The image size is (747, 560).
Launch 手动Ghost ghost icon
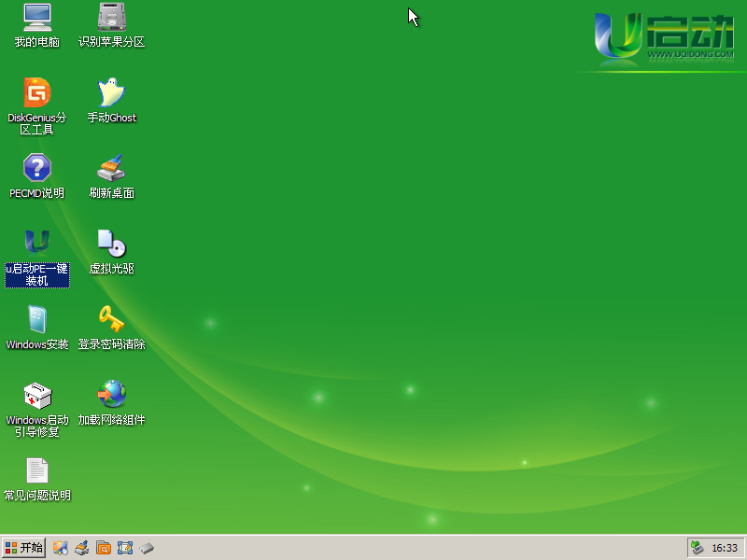click(x=112, y=93)
